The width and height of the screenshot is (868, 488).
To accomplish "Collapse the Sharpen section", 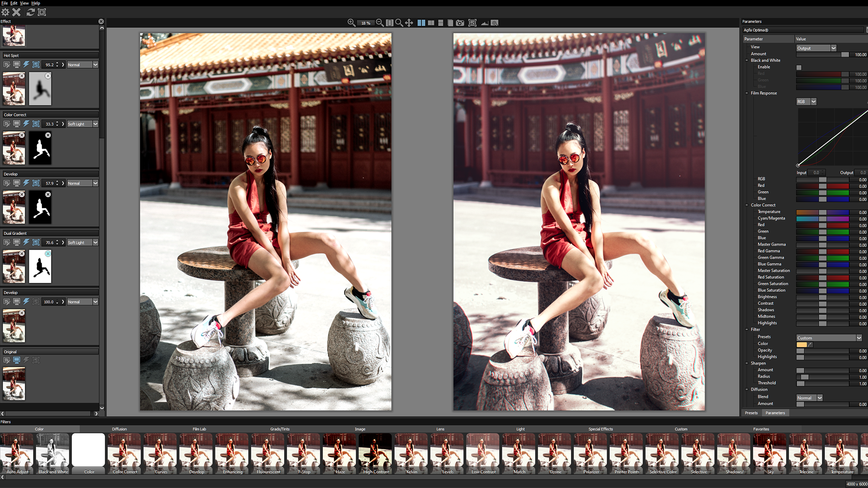I will click(747, 363).
